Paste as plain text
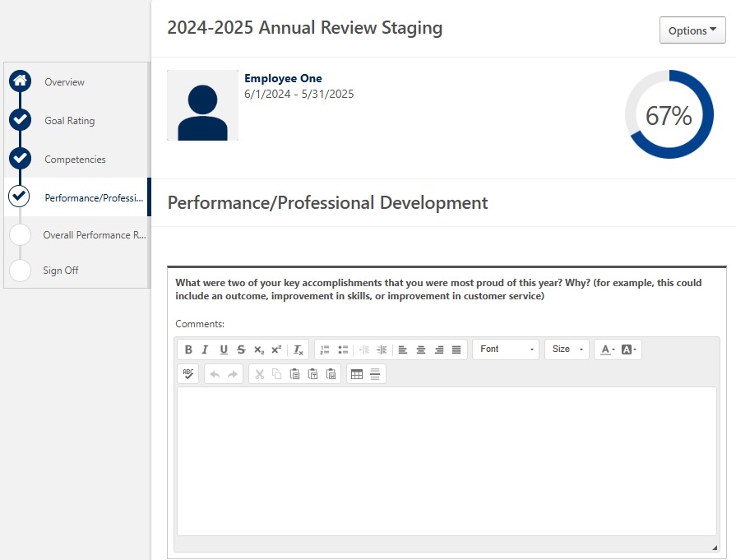This screenshot has width=736, height=560. [x=312, y=374]
